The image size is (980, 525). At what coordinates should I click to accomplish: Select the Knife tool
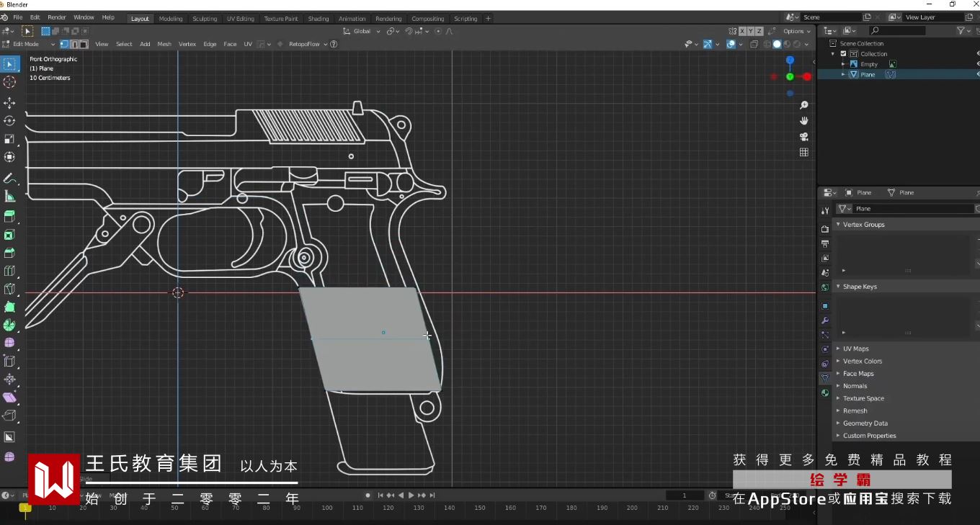[9, 289]
